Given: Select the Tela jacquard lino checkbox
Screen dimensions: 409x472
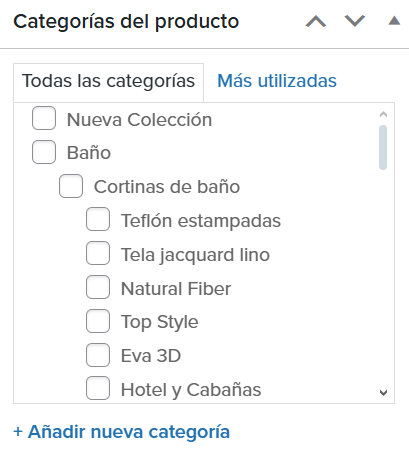Looking at the screenshot, I should [x=98, y=253].
